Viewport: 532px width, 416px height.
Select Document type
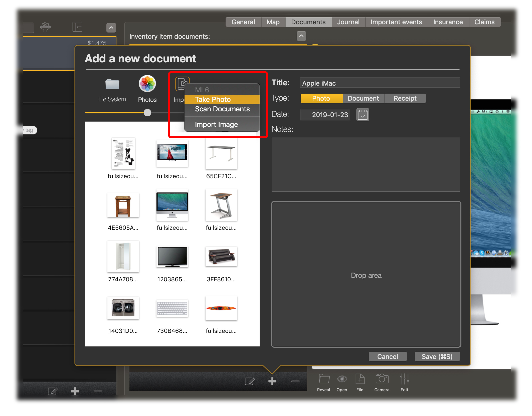coord(363,98)
